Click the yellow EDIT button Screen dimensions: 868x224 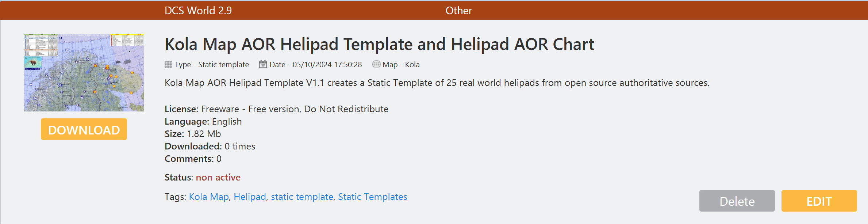(x=819, y=201)
